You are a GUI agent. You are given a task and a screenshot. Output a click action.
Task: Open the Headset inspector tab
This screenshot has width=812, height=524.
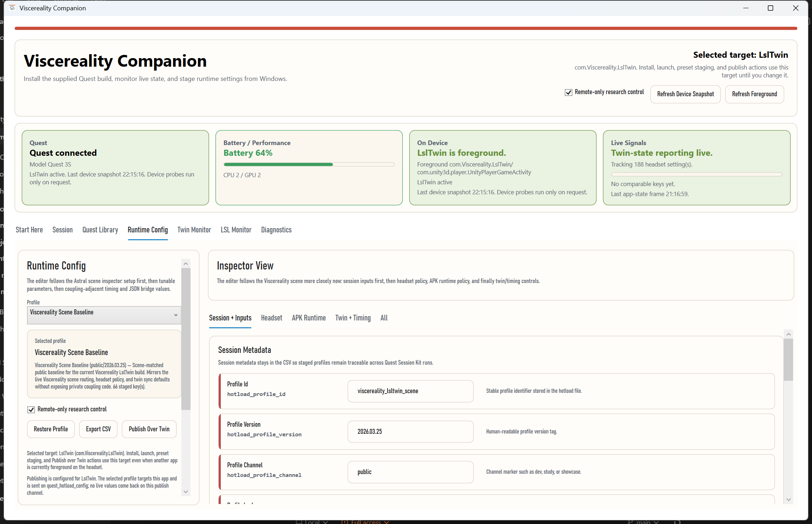coord(271,318)
